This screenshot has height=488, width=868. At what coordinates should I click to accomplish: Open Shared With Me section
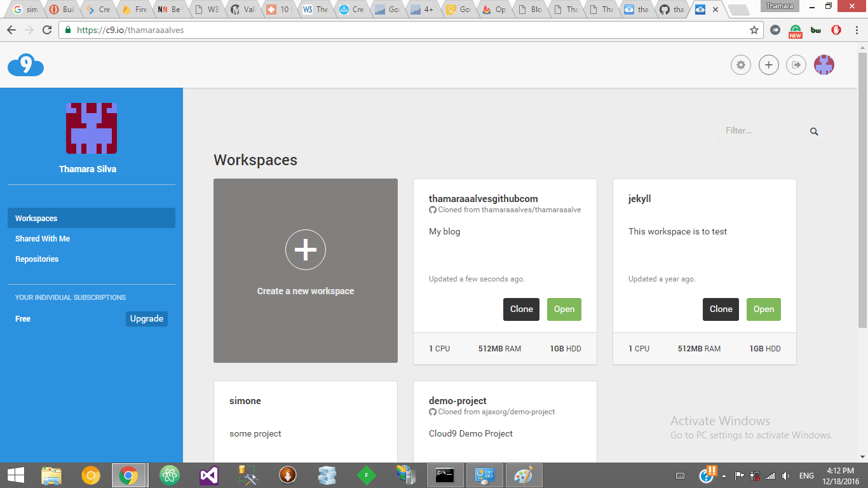43,239
